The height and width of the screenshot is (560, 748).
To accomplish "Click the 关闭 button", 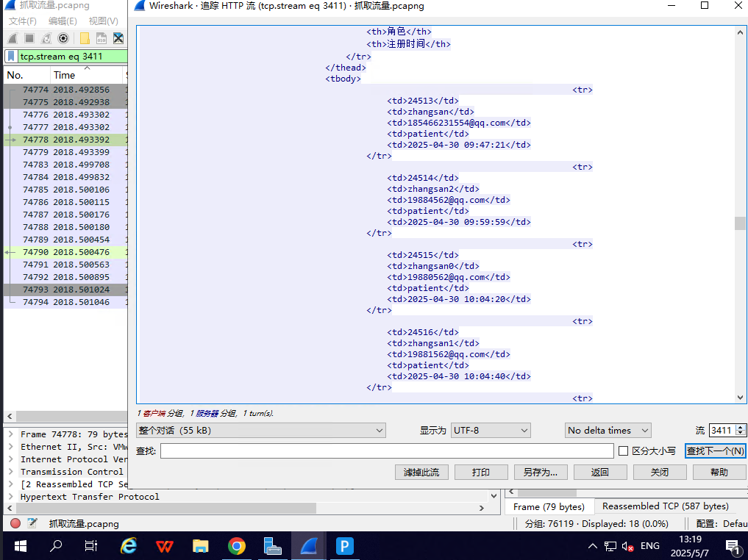I will pyautogui.click(x=660, y=473).
